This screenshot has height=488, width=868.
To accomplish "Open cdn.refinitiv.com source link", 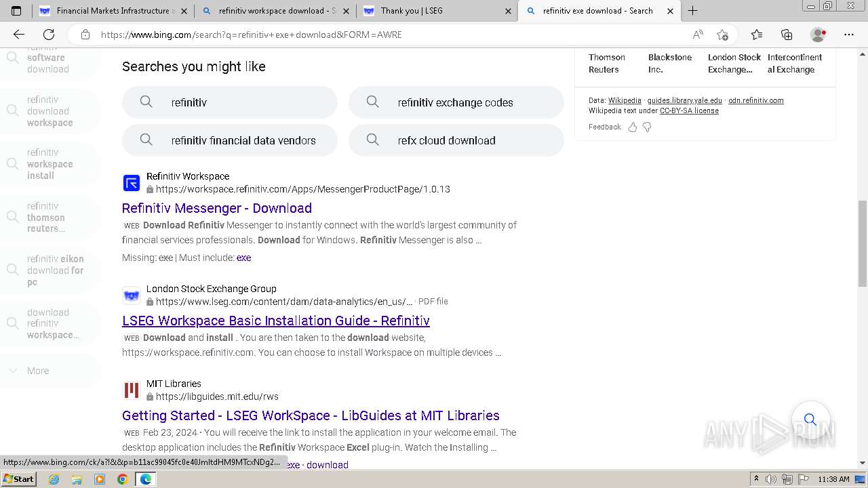I will point(756,100).
